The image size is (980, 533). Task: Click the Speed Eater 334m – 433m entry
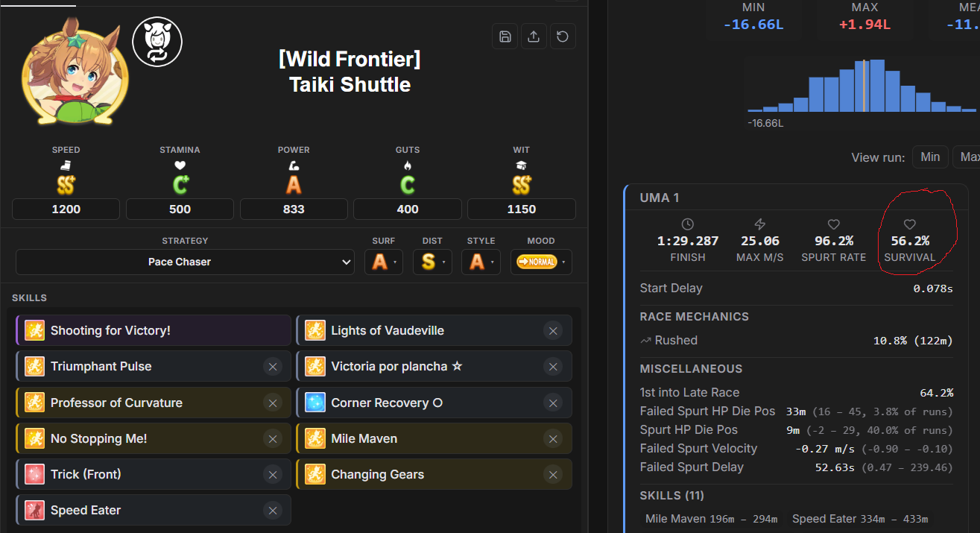[859, 519]
